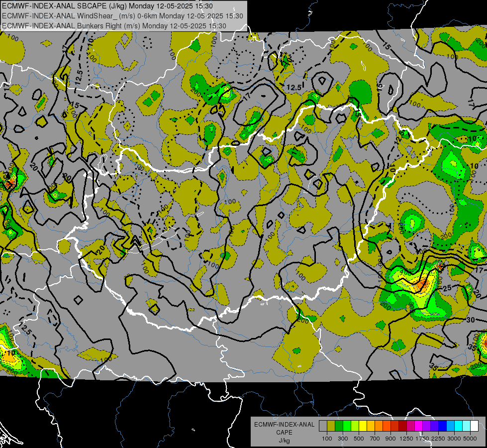Click the legend value 2250

tap(438, 439)
